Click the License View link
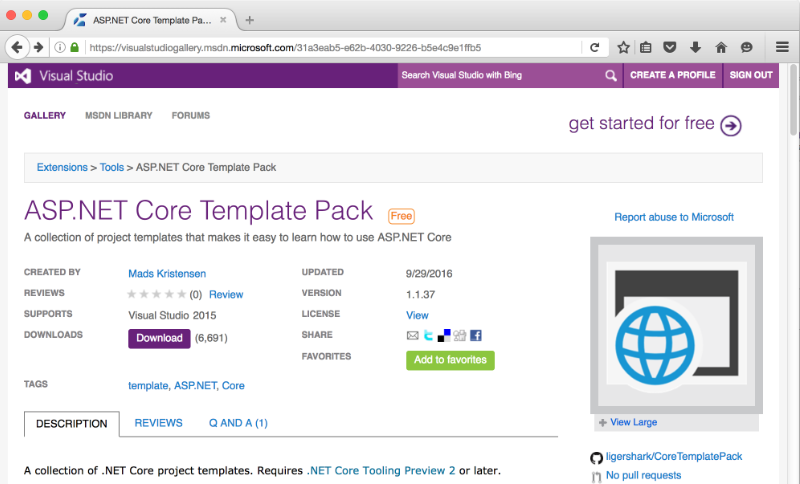The image size is (800, 484). click(x=417, y=315)
